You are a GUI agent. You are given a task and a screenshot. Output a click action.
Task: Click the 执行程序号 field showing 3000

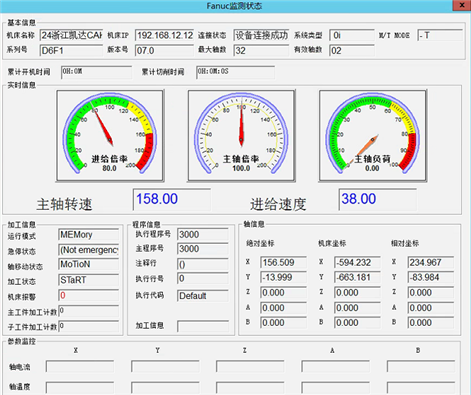[203, 234]
